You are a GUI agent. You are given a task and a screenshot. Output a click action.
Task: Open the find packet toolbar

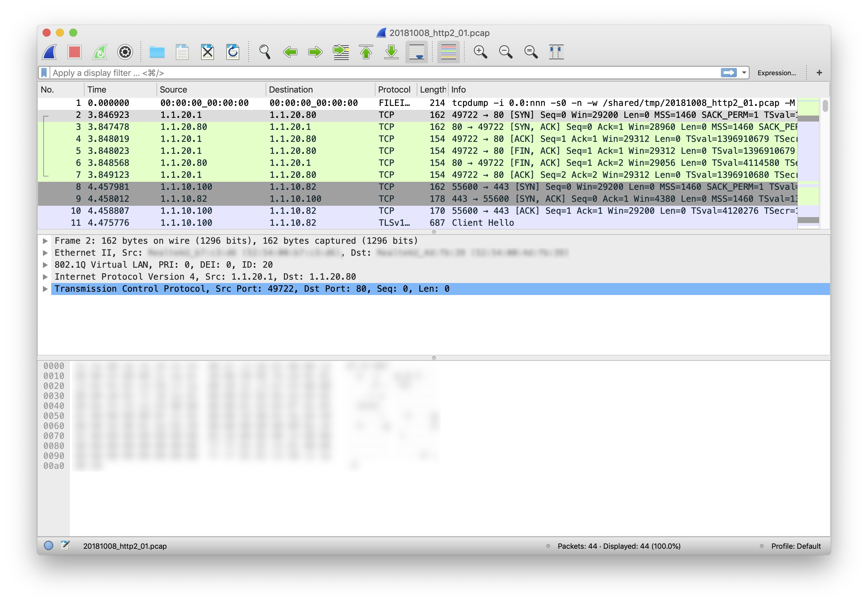point(265,52)
